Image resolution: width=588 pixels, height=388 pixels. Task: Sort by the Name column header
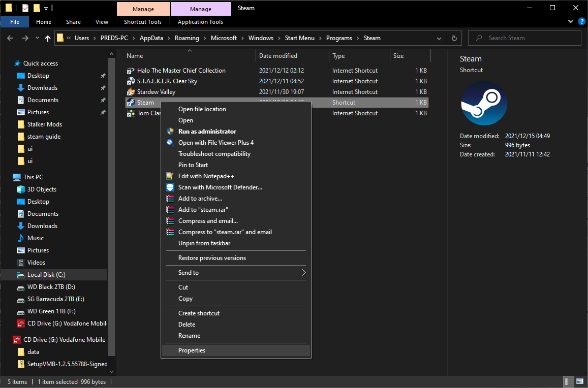click(190, 56)
